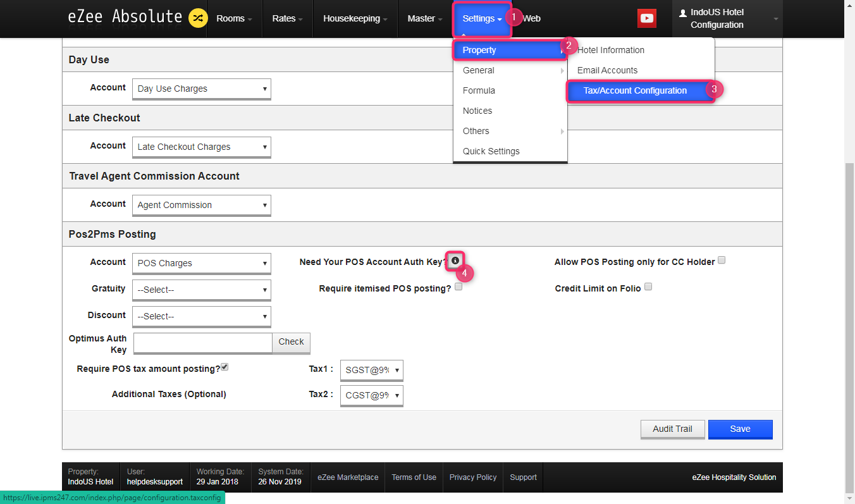This screenshot has width=855, height=504.
Task: Open the eZee Marketplace footer link
Action: pyautogui.click(x=348, y=477)
